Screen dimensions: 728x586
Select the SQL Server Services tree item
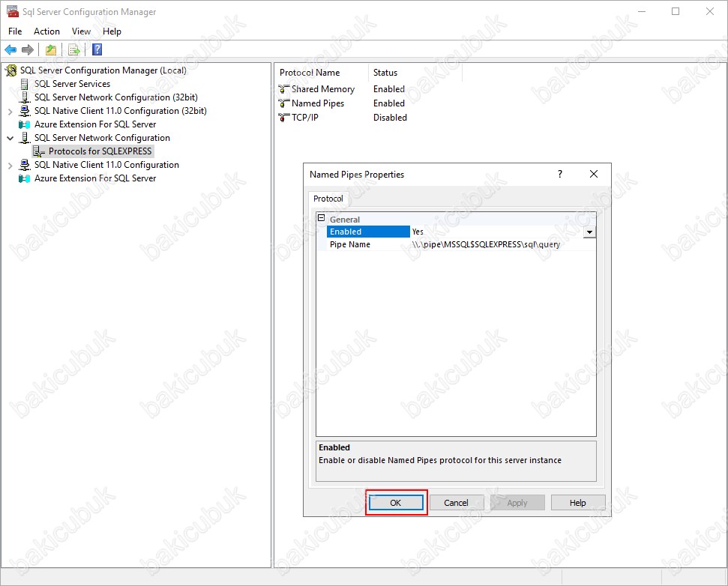tap(73, 84)
